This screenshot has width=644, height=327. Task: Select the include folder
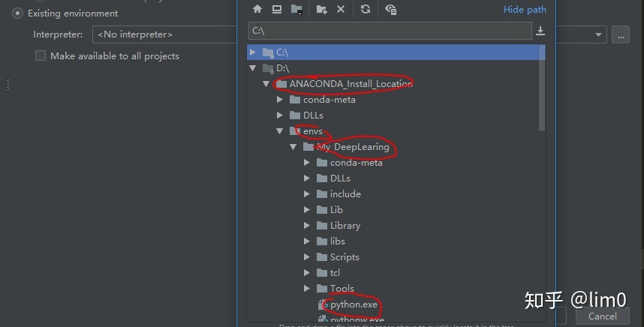tap(345, 193)
